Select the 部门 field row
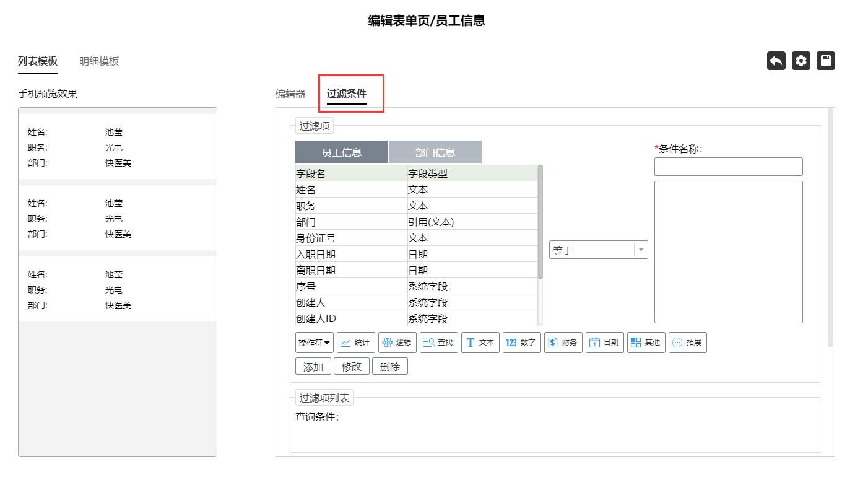868x480 pixels. [416, 222]
